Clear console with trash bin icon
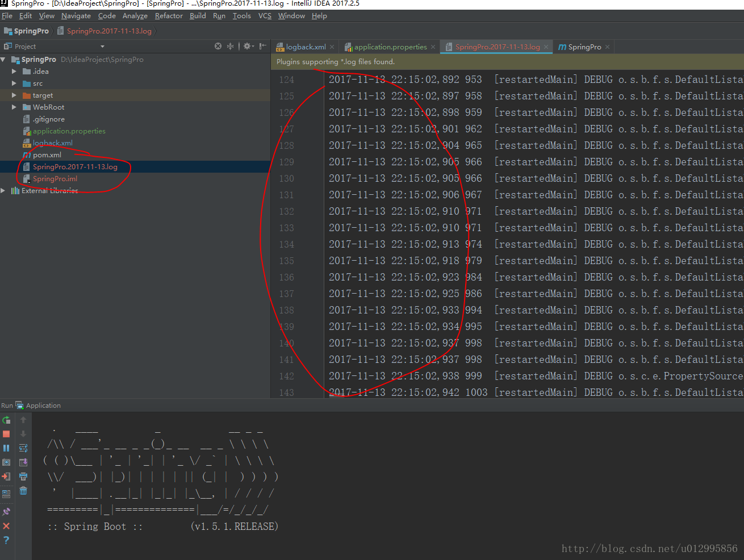This screenshot has height=560, width=744. [x=23, y=491]
